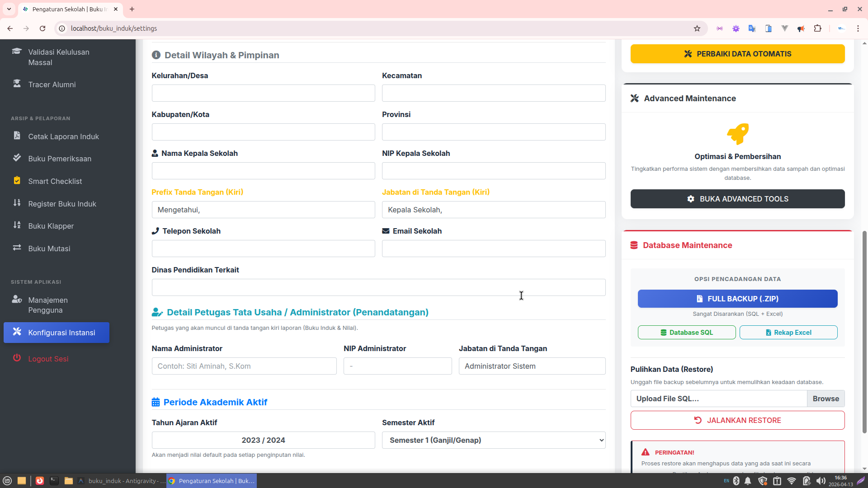868x488 pixels.
Task: Open the Buku Pemeriksaan menu item
Action: 60,159
